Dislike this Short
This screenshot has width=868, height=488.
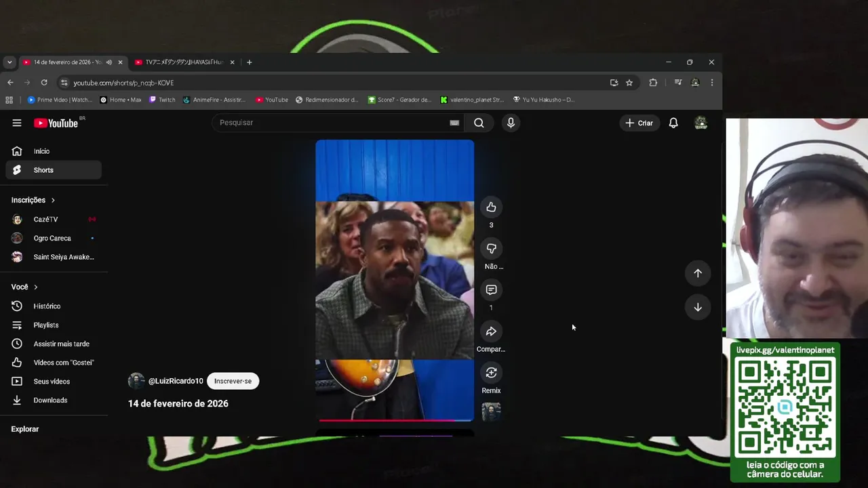coord(491,249)
